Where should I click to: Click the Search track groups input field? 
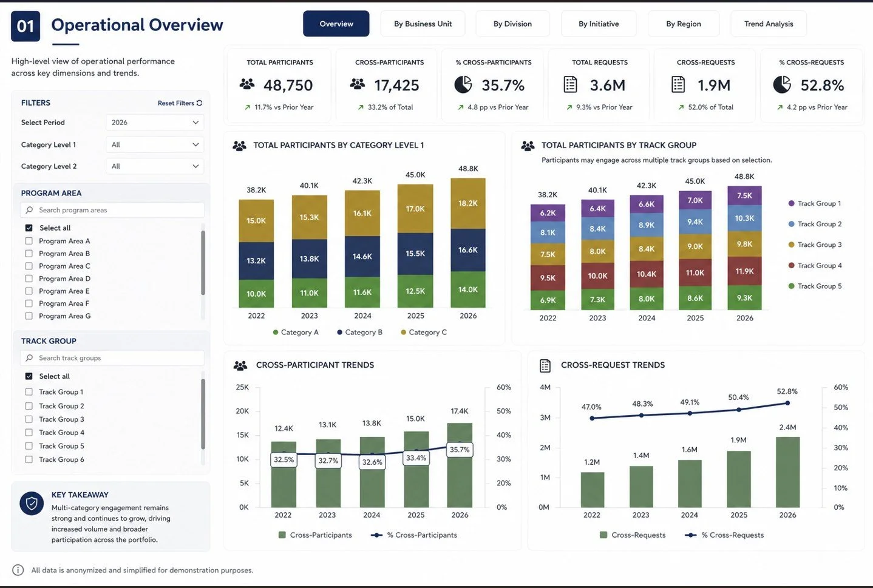tap(112, 358)
